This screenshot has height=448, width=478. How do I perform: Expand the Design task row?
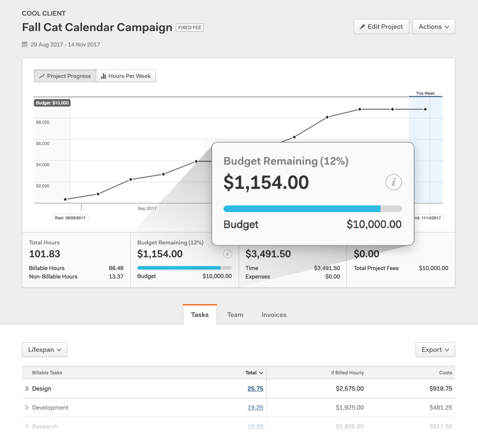(27, 389)
